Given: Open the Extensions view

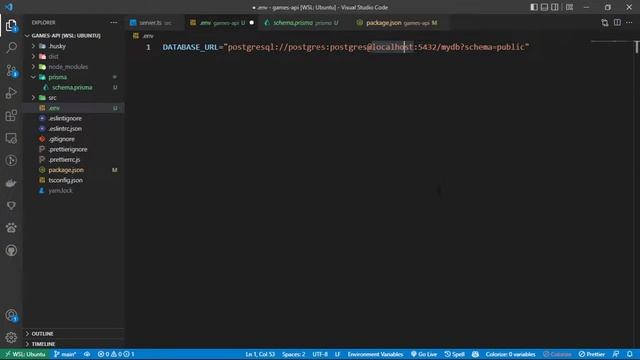Looking at the screenshot, I should point(11,116).
